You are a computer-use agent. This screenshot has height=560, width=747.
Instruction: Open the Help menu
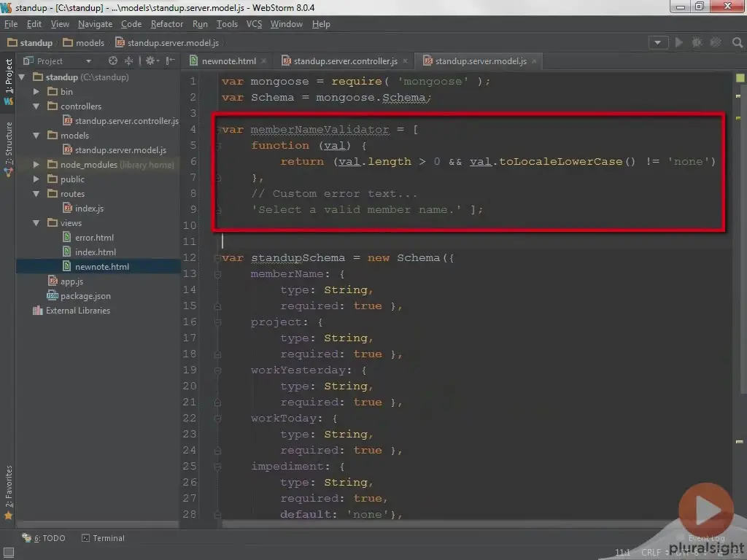321,24
